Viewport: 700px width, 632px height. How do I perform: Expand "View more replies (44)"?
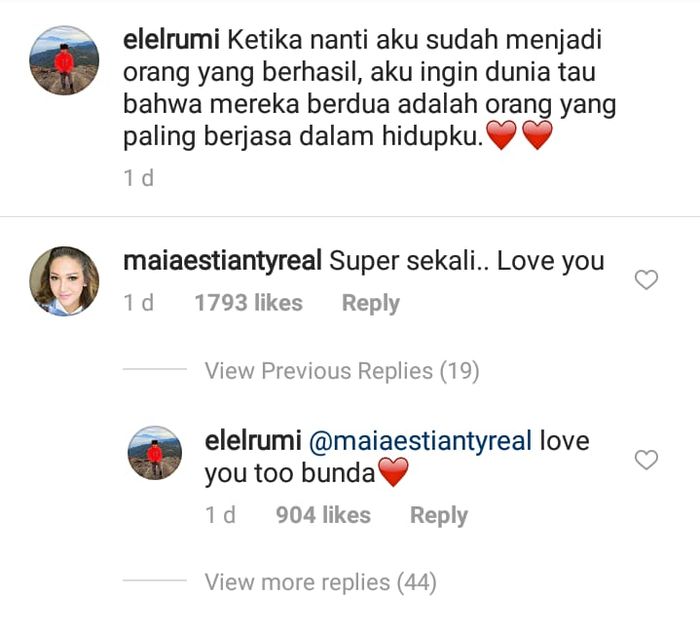(320, 582)
